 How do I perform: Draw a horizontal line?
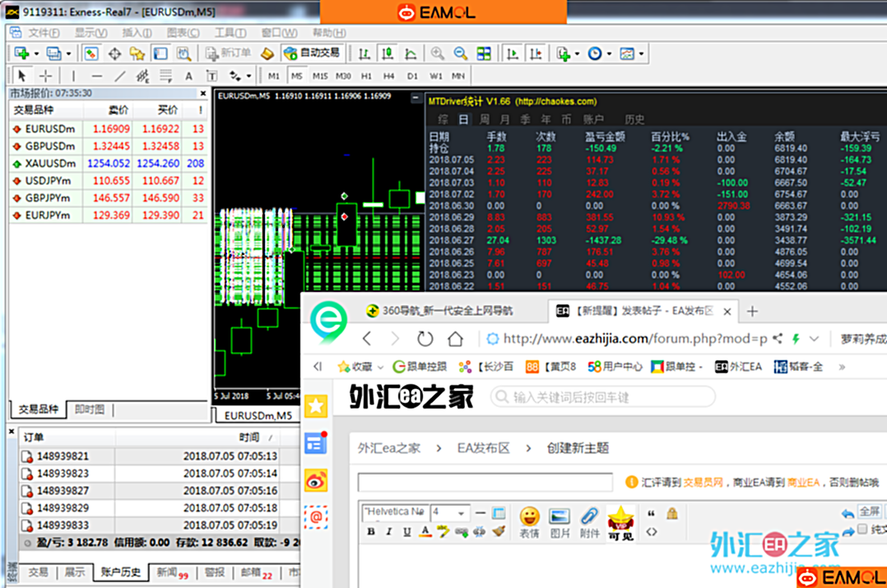click(97, 75)
